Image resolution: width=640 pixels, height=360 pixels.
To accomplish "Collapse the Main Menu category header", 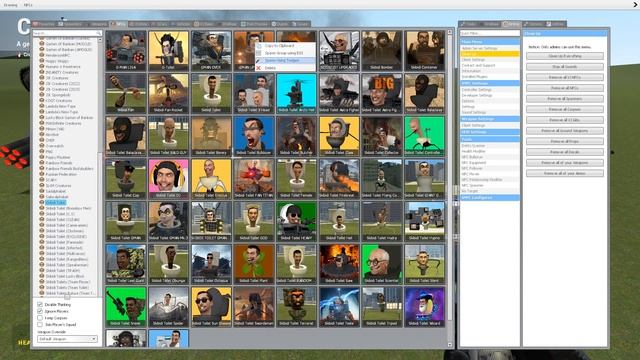I will point(490,42).
